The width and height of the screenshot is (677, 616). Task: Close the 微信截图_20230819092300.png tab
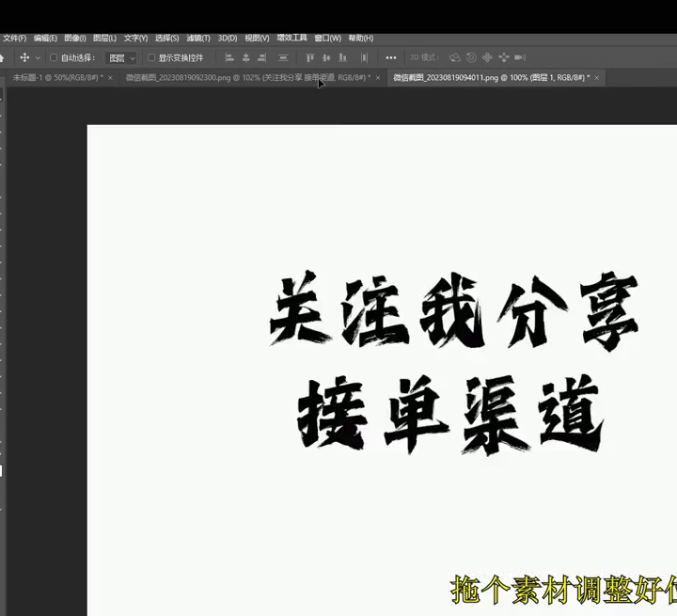378,78
